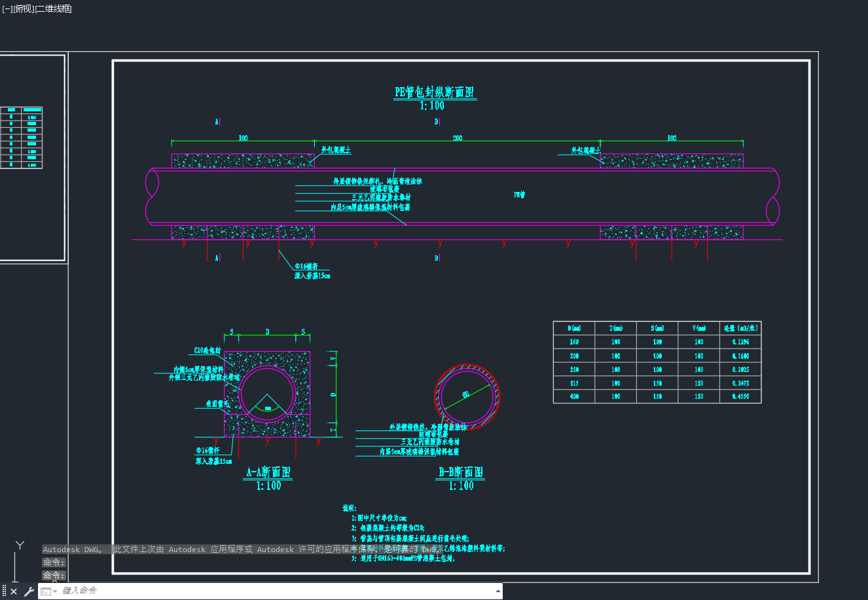
Task: Click the 说明: notes heading
Action: tap(350, 508)
